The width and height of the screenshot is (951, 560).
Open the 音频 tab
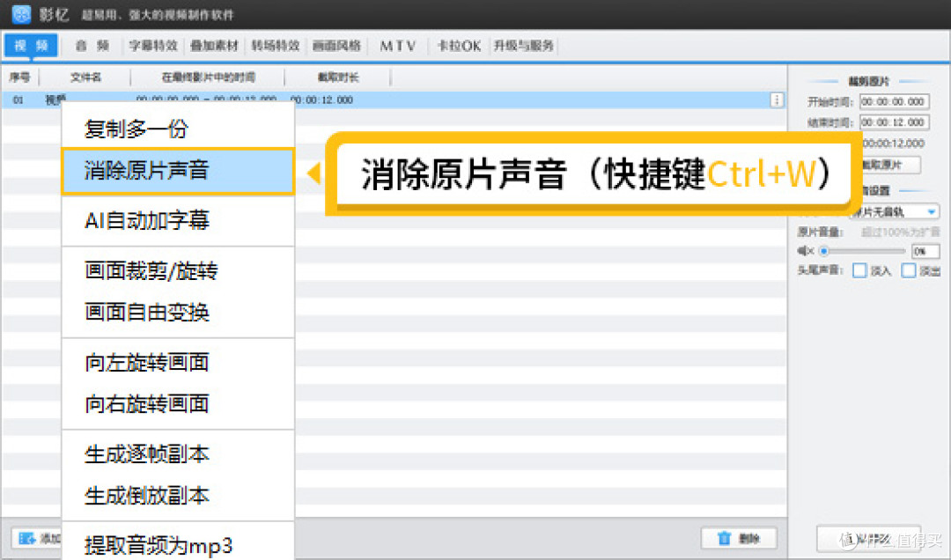(x=92, y=46)
